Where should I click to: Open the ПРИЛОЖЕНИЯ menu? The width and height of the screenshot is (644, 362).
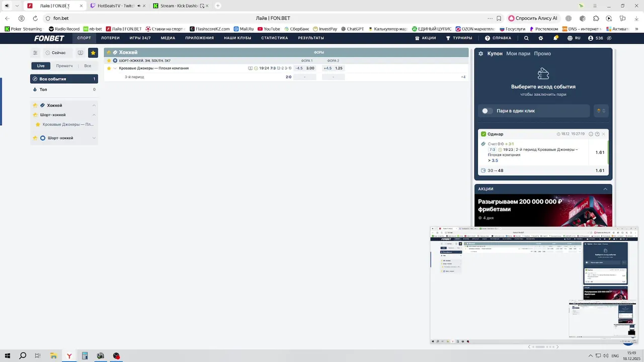[x=199, y=38]
